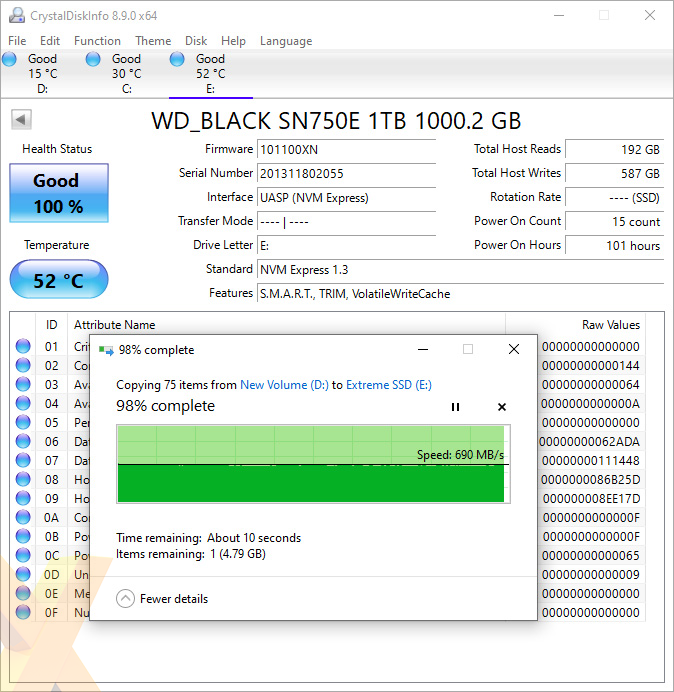Click status orb of attribute 0D

[x=23, y=574]
